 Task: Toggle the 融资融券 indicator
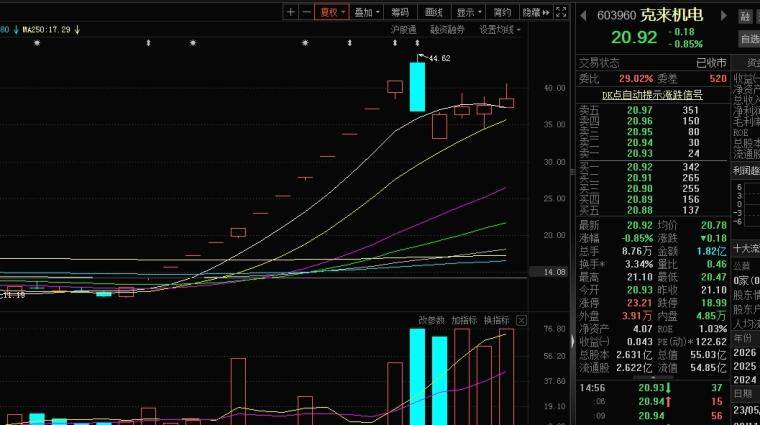447,30
